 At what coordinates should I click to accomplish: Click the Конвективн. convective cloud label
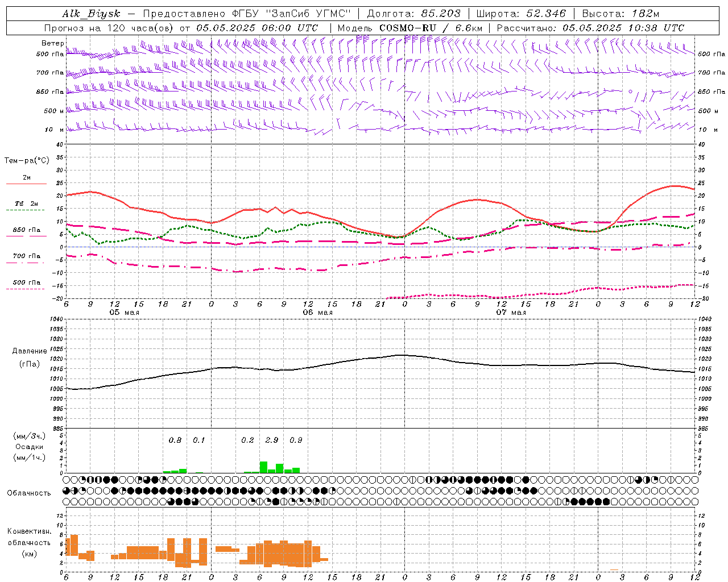coord(30,531)
